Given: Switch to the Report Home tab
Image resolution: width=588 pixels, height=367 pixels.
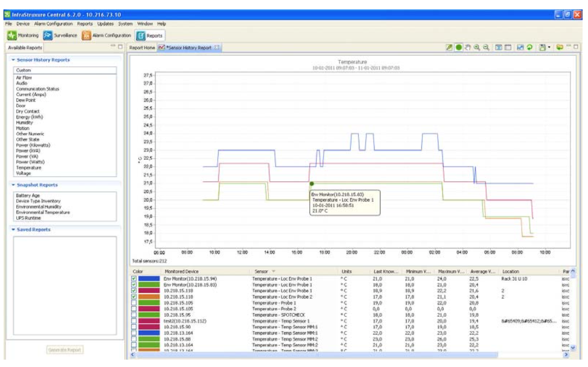Looking at the screenshot, I should pyautogui.click(x=142, y=48).
